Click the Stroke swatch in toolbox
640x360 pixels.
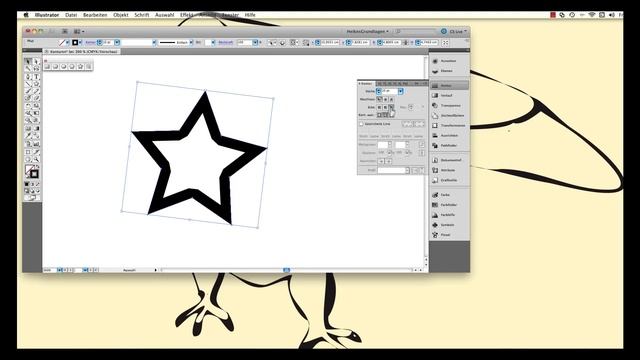pyautogui.click(x=34, y=174)
